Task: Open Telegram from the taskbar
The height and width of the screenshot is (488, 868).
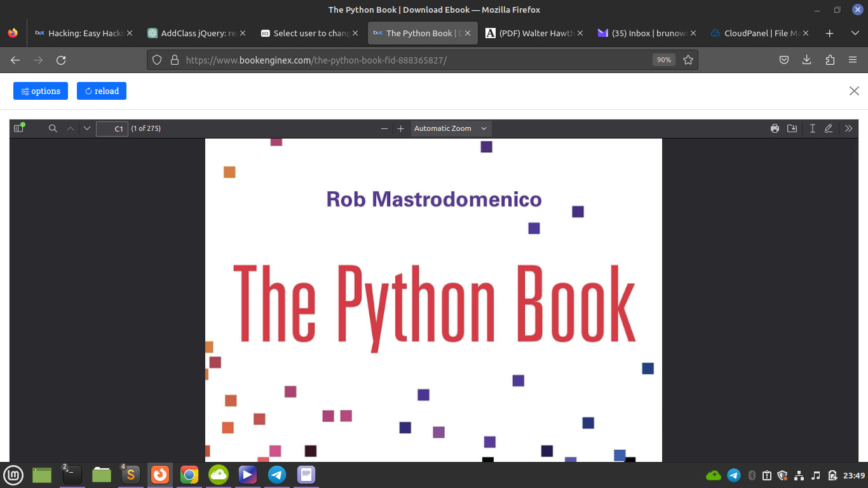Action: coord(276,474)
